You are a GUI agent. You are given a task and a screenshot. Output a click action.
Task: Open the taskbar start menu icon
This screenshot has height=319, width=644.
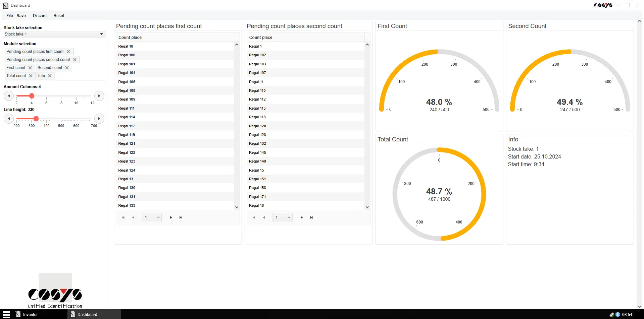(x=6, y=314)
